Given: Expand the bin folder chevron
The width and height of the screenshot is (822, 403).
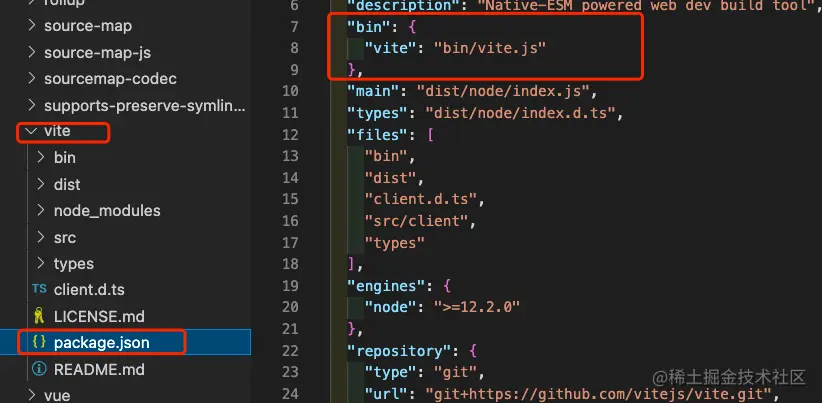Looking at the screenshot, I should pyautogui.click(x=41, y=157).
